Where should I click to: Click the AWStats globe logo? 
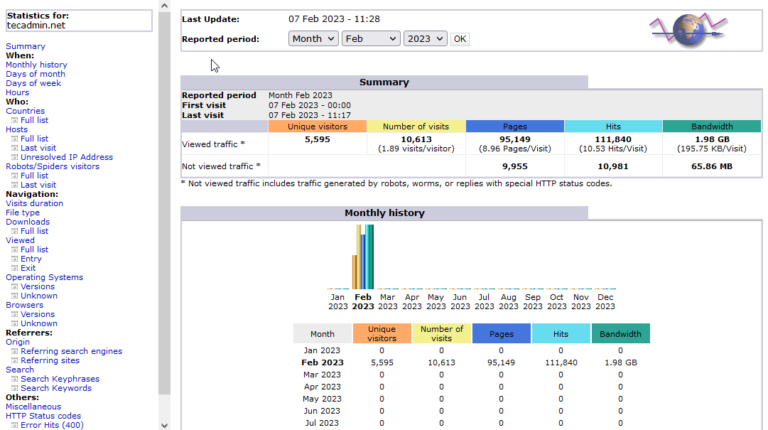(x=687, y=27)
